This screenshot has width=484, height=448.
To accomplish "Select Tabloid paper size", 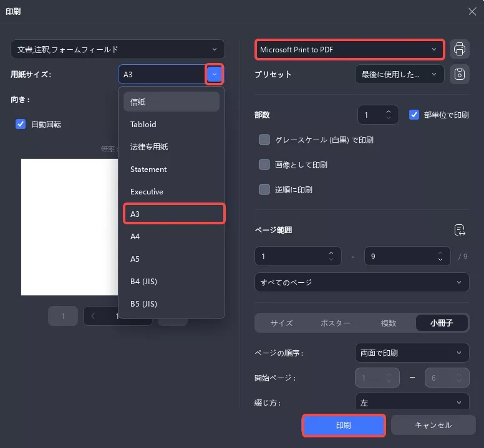I will tap(172, 124).
